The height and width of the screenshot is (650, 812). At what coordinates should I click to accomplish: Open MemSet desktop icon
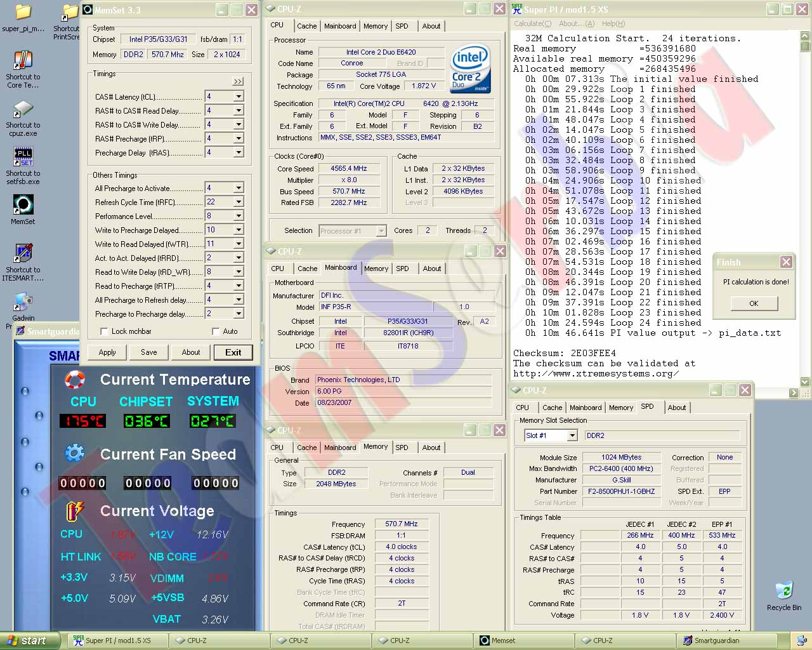(x=23, y=209)
